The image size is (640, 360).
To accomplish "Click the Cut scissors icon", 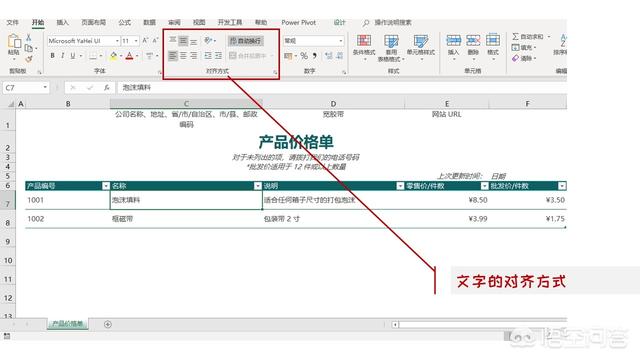I will [29, 37].
